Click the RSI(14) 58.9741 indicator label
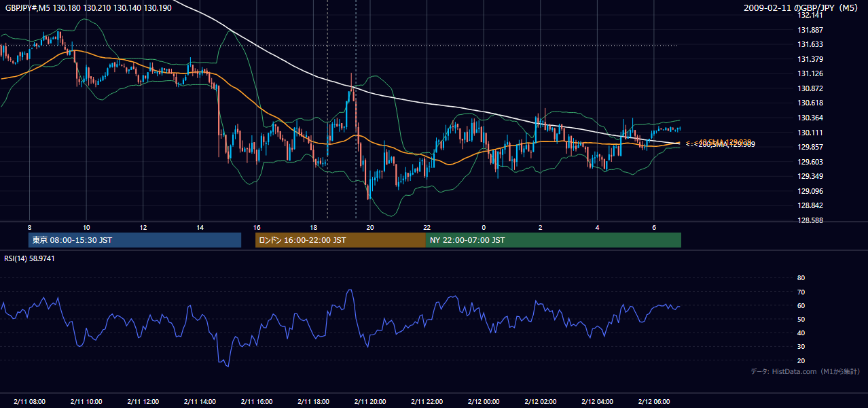This screenshot has width=868, height=408. click(x=29, y=258)
